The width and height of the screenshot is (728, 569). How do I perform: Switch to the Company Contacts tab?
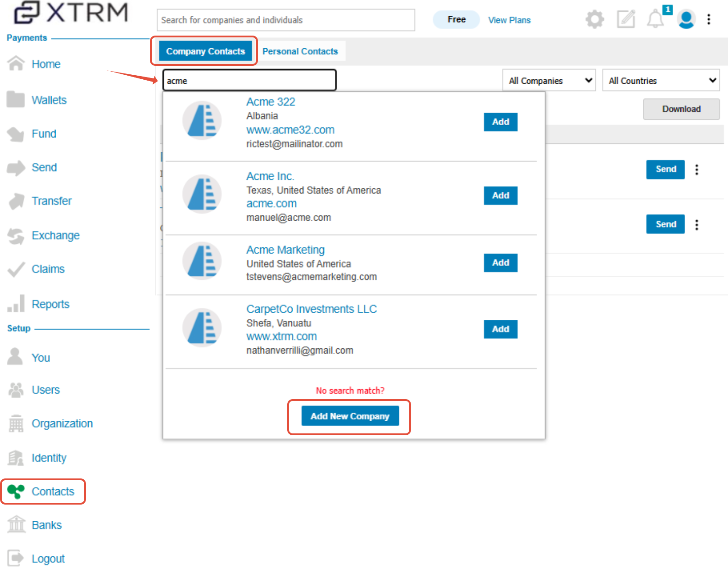(x=205, y=51)
